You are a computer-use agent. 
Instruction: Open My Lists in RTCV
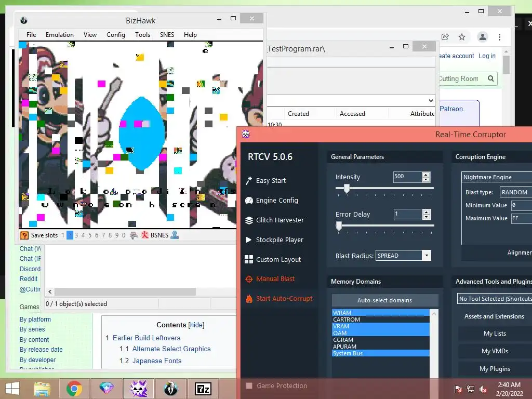[495, 334]
